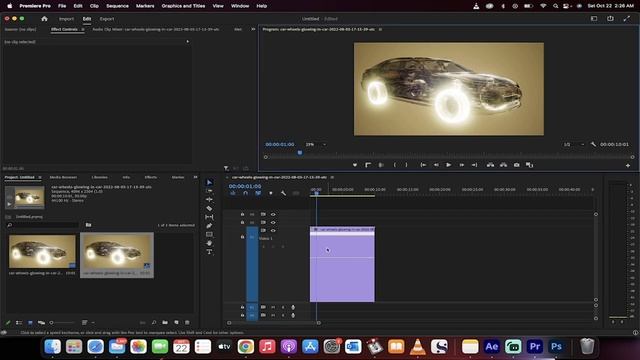This screenshot has height=360, width=640.
Task: Enable voice-over record on first audio track
Action: [293, 307]
